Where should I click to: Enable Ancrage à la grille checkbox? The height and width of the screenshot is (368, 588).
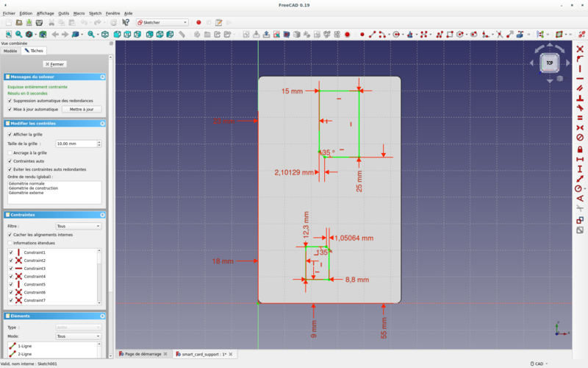(x=10, y=153)
